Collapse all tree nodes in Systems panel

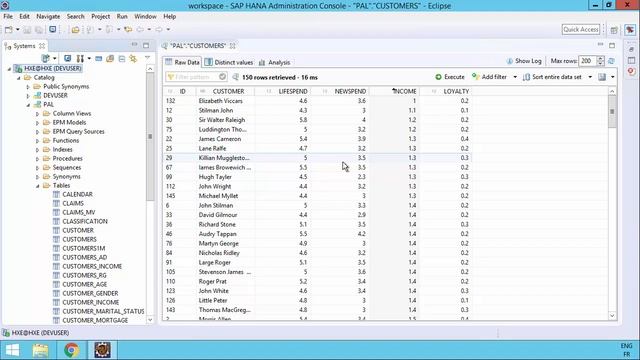(122, 59)
